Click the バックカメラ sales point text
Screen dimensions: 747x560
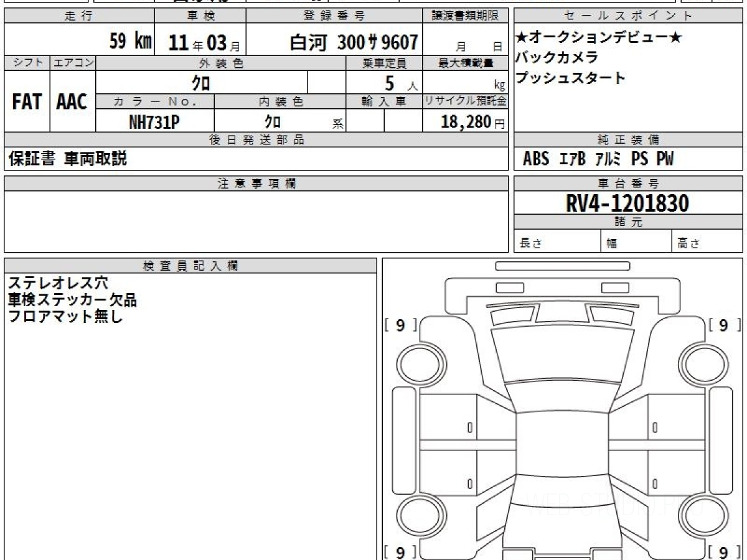557,58
